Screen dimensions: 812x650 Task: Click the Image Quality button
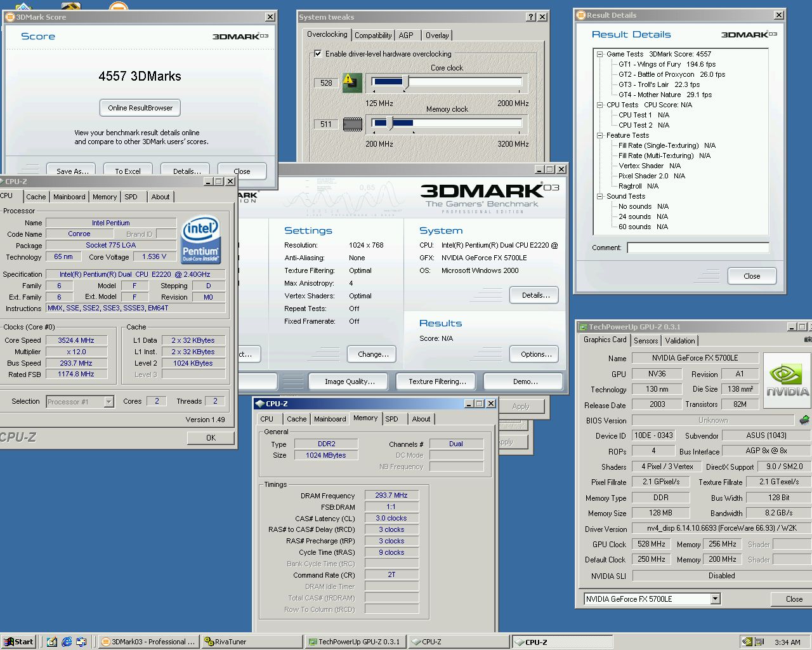coord(350,381)
